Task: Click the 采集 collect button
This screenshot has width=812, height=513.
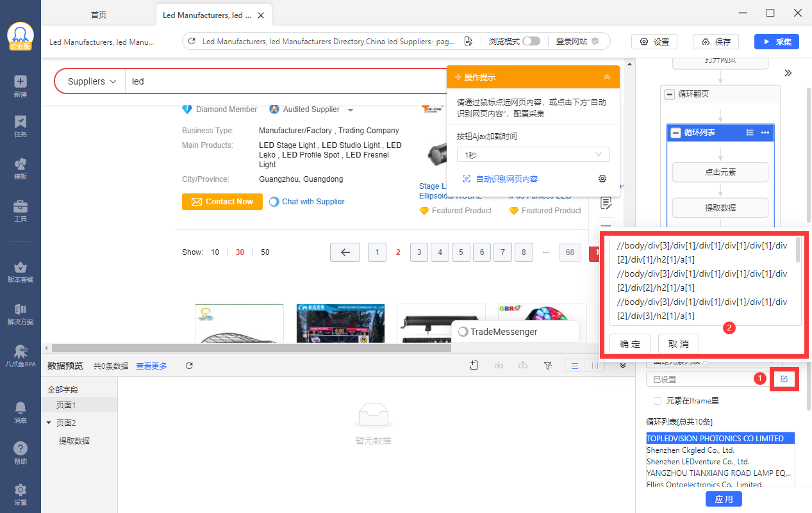Action: pyautogui.click(x=777, y=42)
